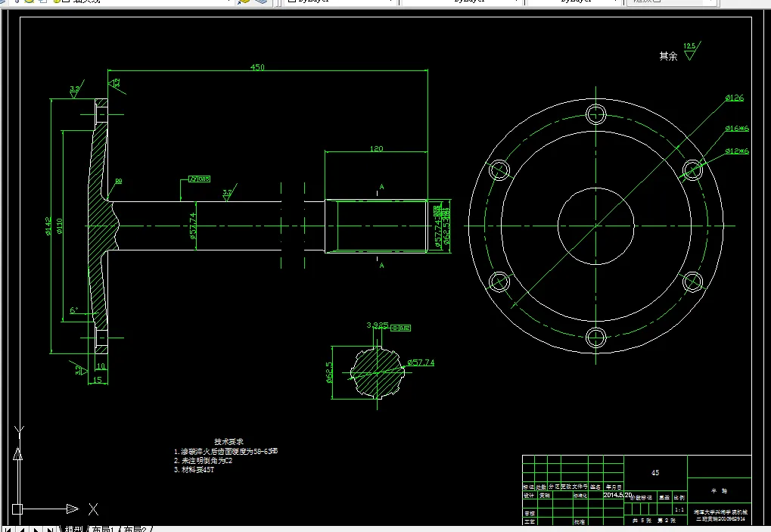Click the previous layout tab arrow

pyautogui.click(x=21, y=530)
